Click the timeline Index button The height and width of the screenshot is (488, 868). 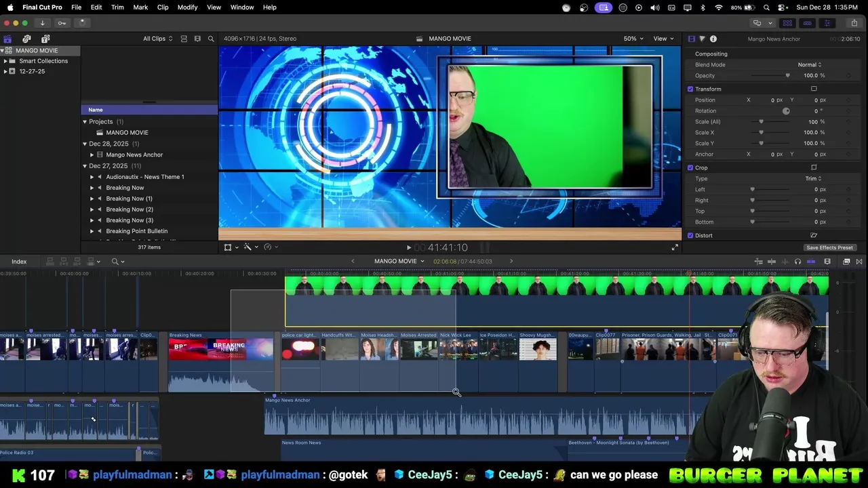pos(19,262)
